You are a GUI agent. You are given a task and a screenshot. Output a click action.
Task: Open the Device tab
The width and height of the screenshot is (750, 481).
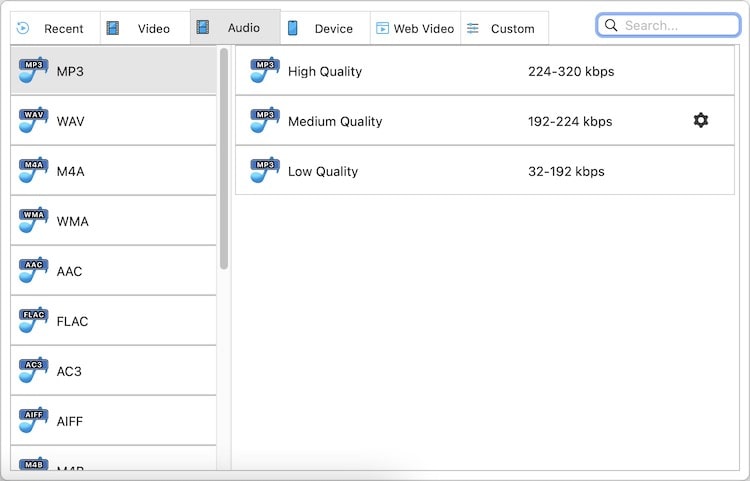click(x=325, y=28)
